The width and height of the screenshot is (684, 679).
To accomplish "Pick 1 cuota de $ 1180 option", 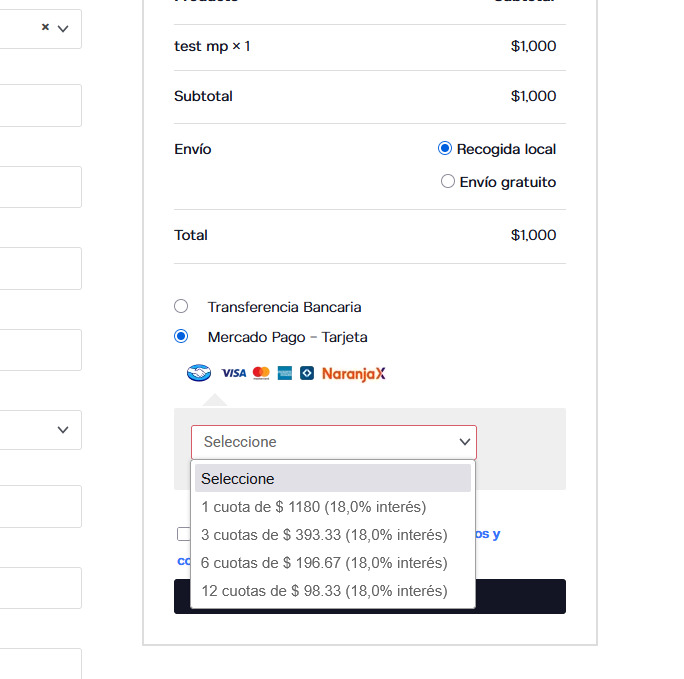I will click(x=333, y=507).
